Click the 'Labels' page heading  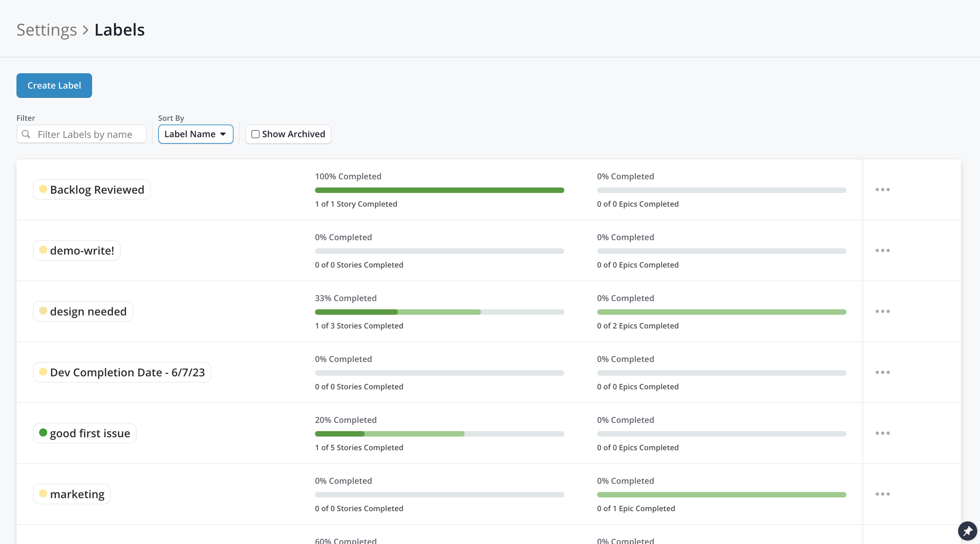tap(120, 30)
